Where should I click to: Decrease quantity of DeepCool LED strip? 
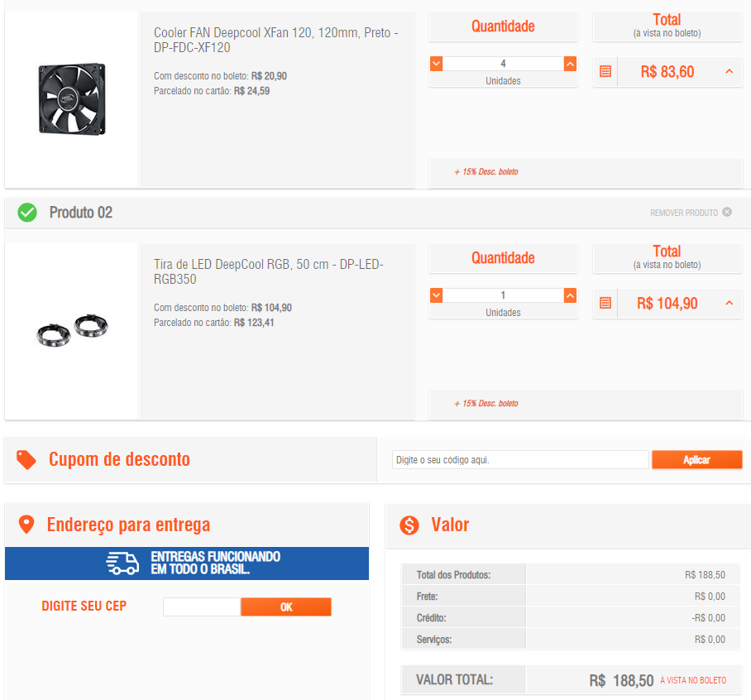tap(436, 295)
